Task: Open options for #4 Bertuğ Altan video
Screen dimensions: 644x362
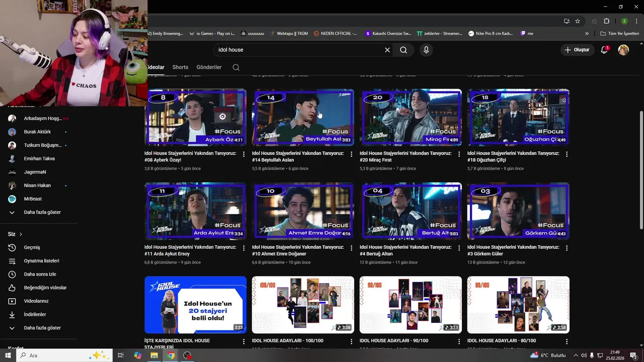Action: click(x=459, y=248)
